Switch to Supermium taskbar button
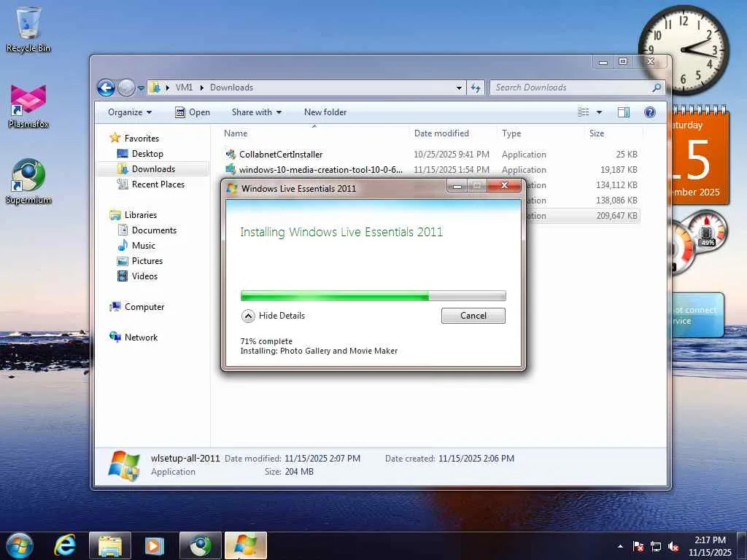Image resolution: width=747 pixels, height=560 pixels. coord(201,545)
